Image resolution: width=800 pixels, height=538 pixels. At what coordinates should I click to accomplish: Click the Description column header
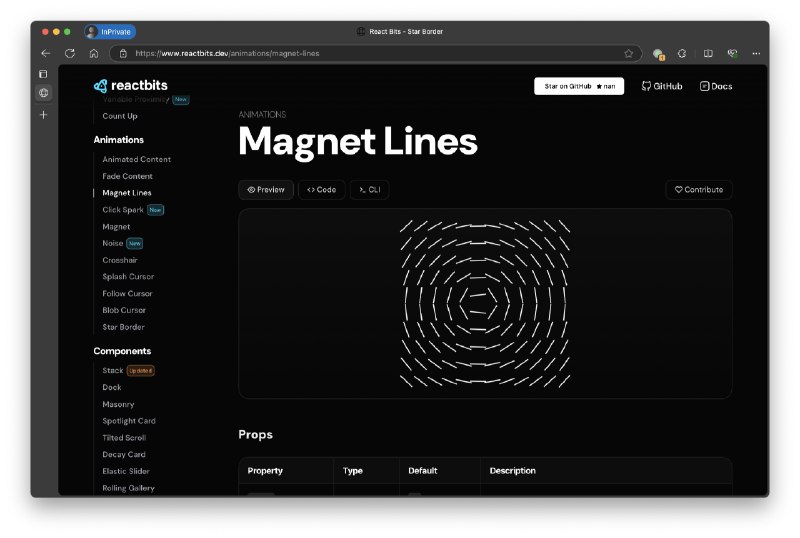[x=513, y=471]
